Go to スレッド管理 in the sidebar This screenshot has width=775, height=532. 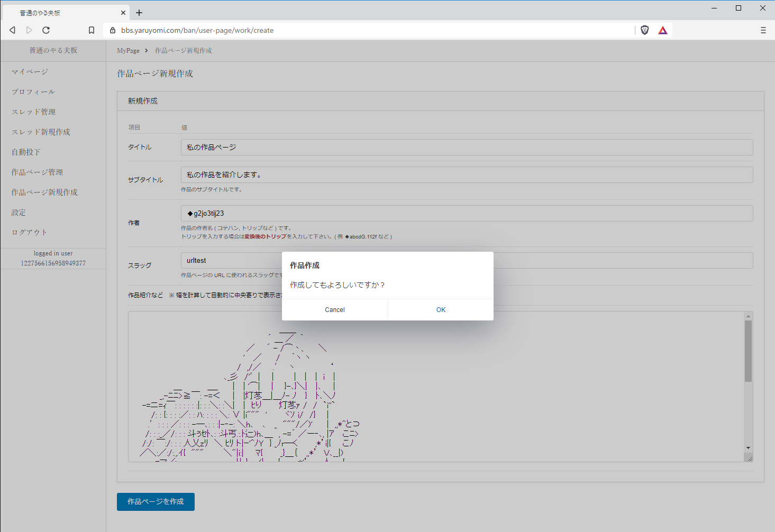33,112
